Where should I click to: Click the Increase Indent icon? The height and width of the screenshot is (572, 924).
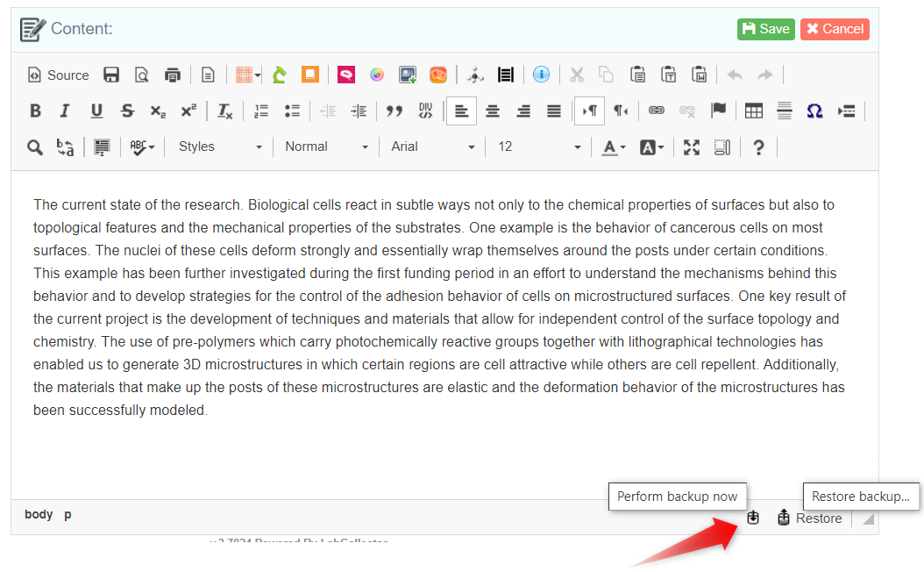pyautogui.click(x=359, y=111)
